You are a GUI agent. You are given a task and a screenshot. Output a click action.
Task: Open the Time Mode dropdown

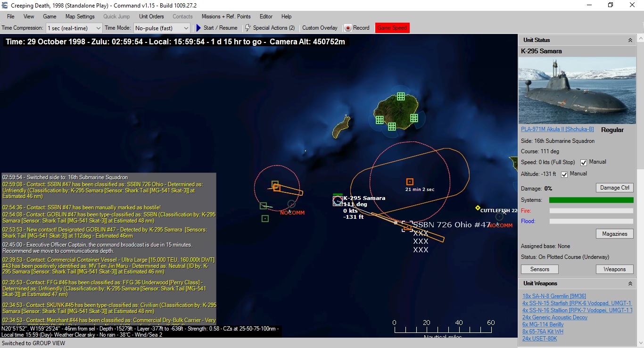click(x=162, y=28)
